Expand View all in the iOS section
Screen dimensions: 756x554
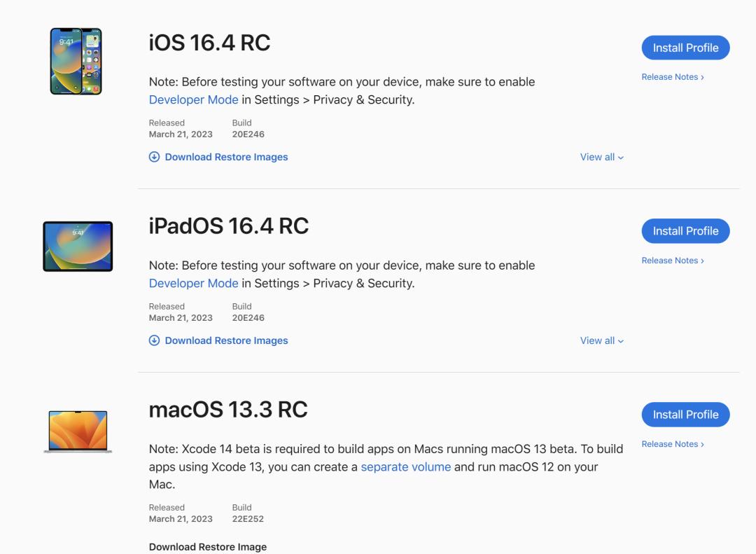pyautogui.click(x=601, y=157)
